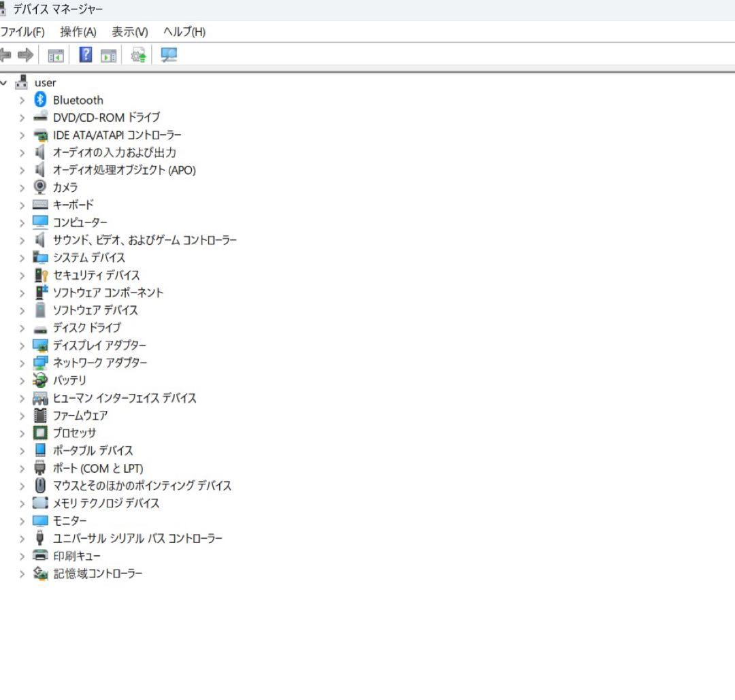
Task: Scan for hardware changes via toolbar icon
Action: (137, 55)
